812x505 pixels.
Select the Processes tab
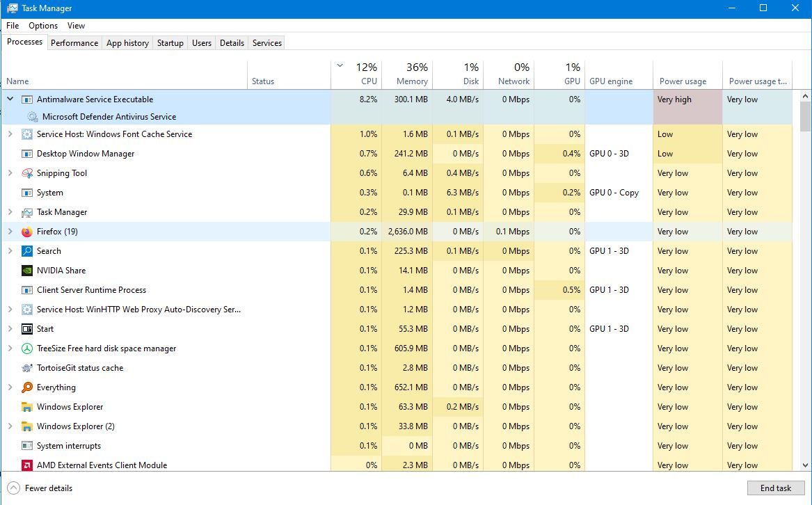pyautogui.click(x=24, y=42)
